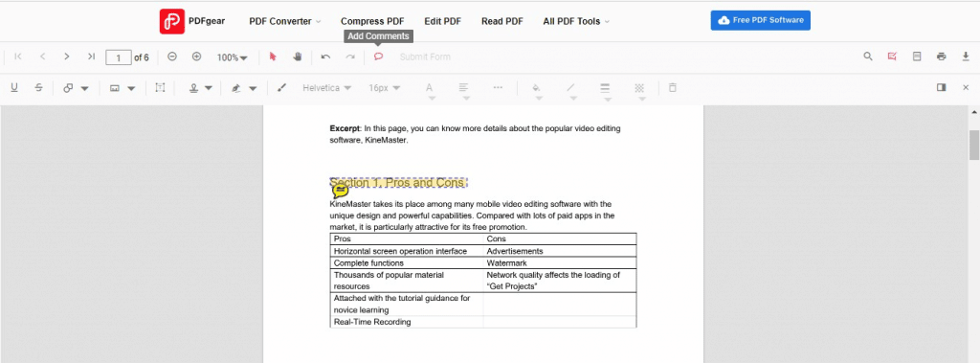Open the Edit PDF page
The height and width of the screenshot is (363, 980).
coord(442,21)
